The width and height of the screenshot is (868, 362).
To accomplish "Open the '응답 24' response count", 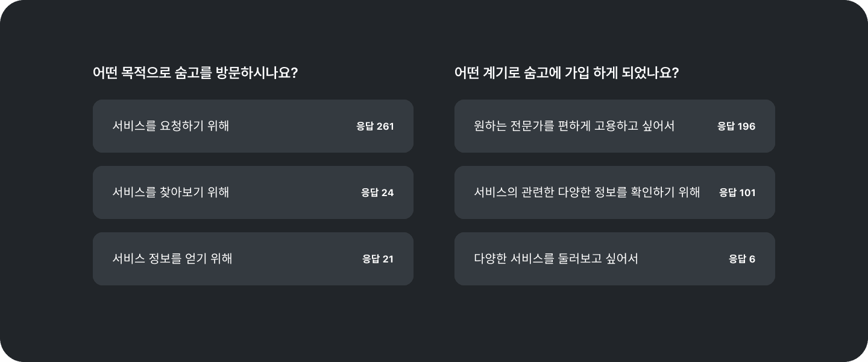I will (x=377, y=192).
